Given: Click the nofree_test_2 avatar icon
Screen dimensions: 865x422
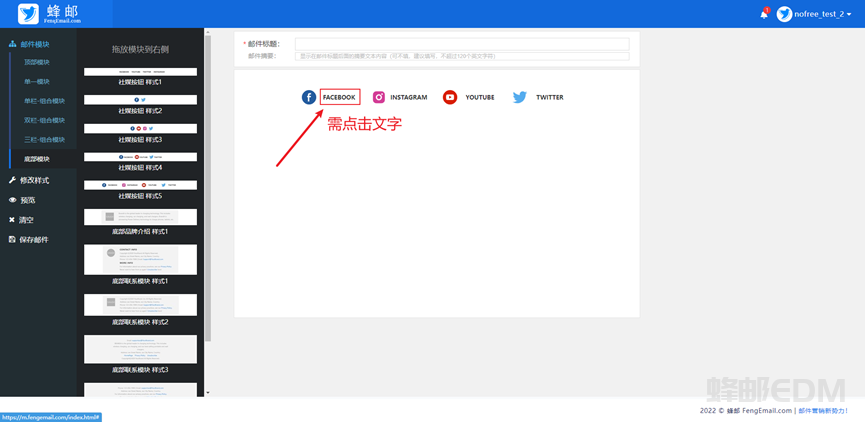Looking at the screenshot, I should (x=784, y=14).
